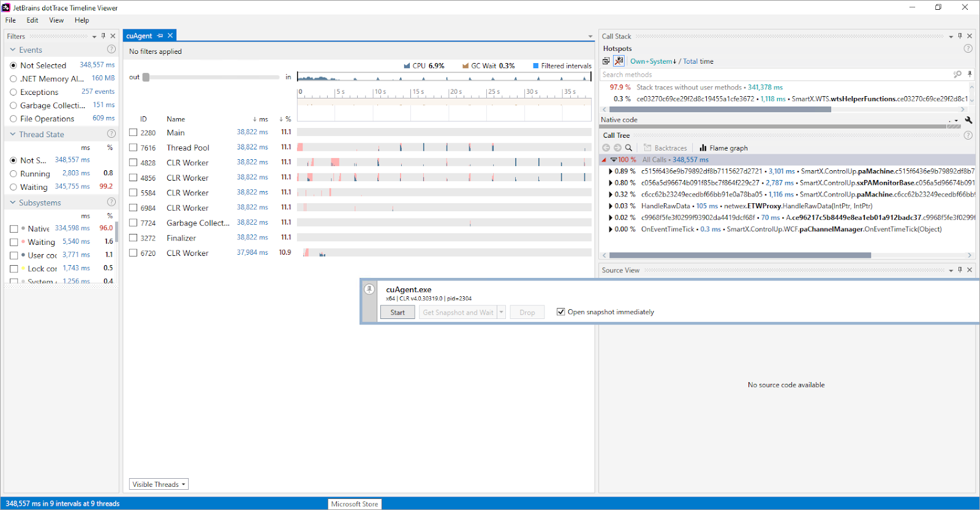This screenshot has width=980, height=510.
Task: Click Call Tree navigate back arrow
Action: 606,148
